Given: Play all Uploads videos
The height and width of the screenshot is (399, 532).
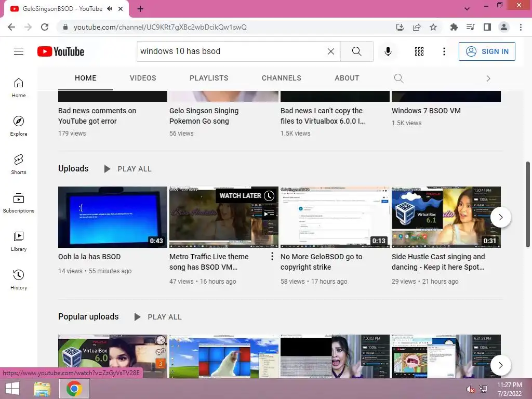Looking at the screenshot, I should [128, 169].
